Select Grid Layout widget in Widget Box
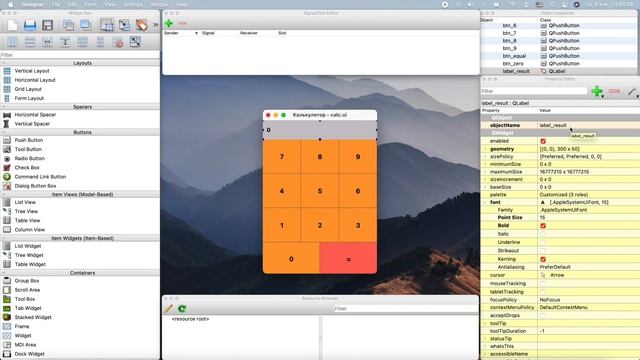The image size is (640, 360). (x=28, y=89)
